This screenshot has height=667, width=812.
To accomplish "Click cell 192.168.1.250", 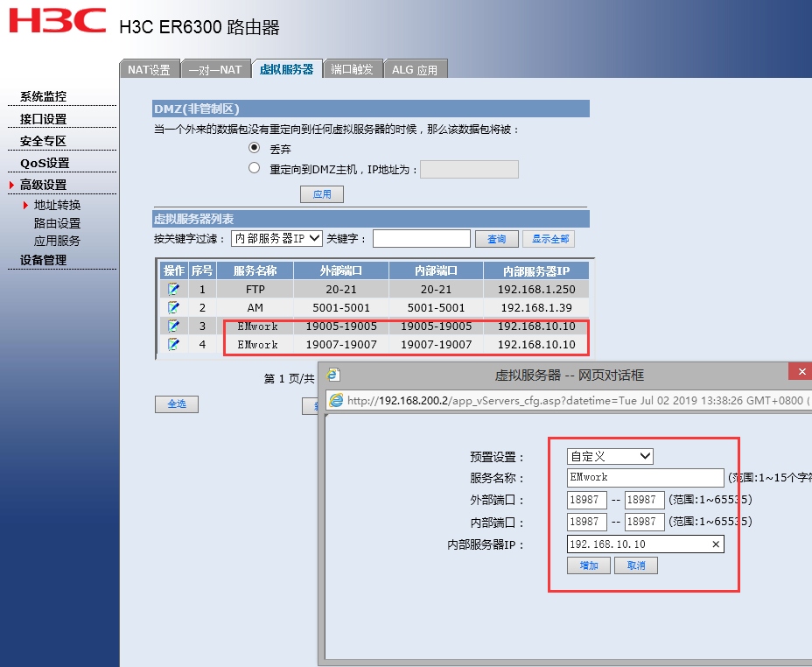I will pyautogui.click(x=536, y=289).
